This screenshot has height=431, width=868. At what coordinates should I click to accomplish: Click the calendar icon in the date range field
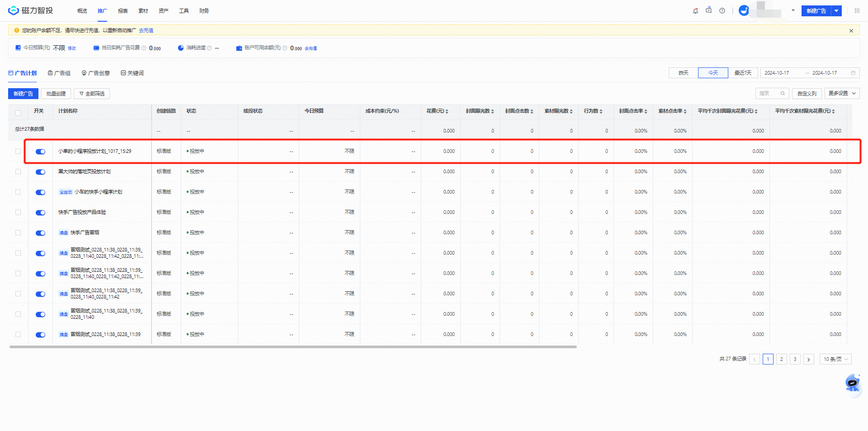pos(853,73)
